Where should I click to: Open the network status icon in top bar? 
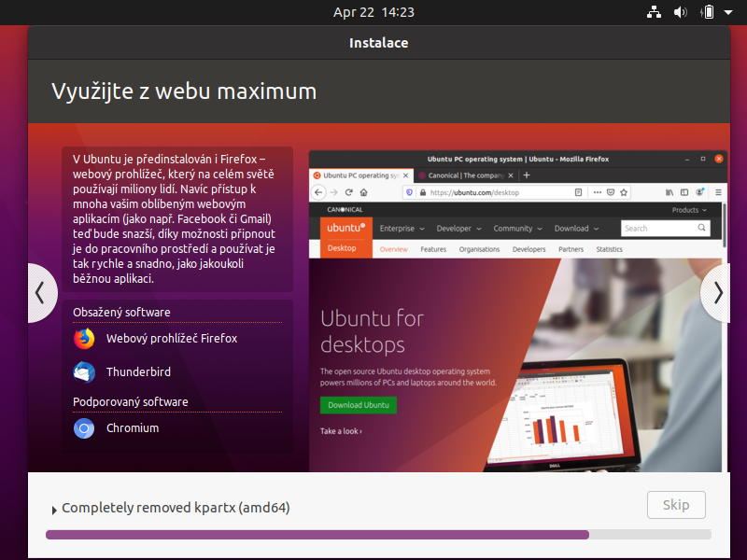(x=654, y=12)
